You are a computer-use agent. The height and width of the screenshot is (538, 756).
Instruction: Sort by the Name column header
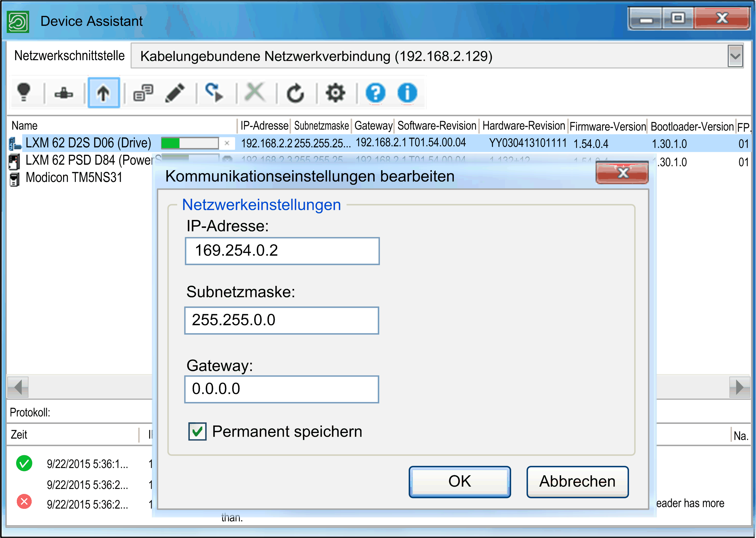24,126
